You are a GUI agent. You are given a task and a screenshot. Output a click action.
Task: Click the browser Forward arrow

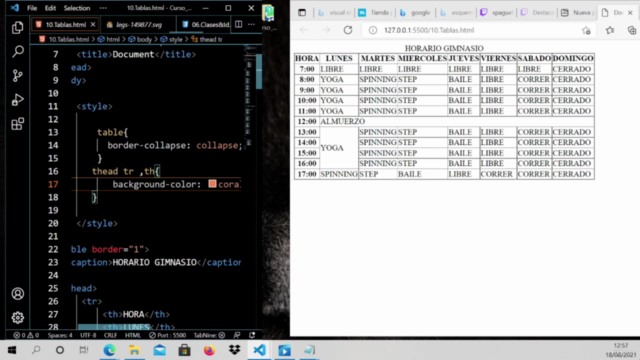[x=326, y=30]
